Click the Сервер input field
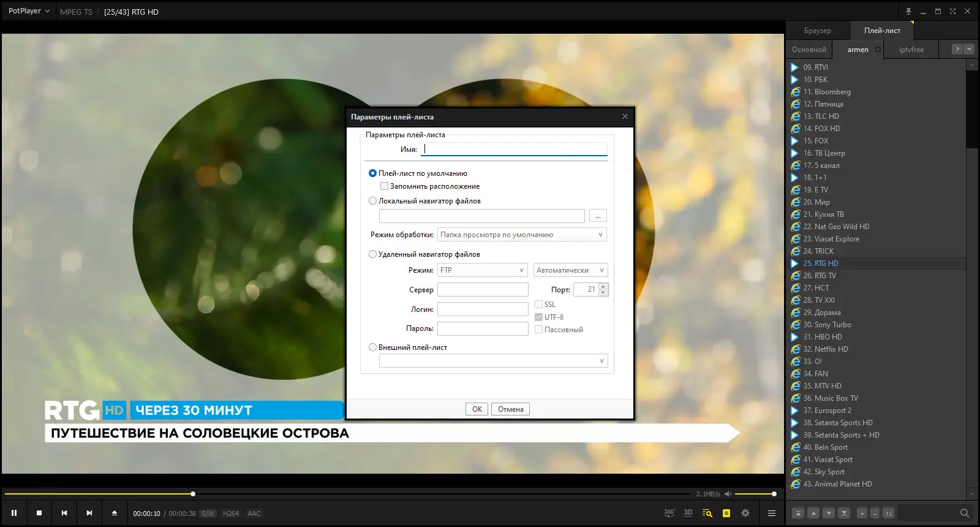Image resolution: width=980 pixels, height=527 pixels. 483,289
